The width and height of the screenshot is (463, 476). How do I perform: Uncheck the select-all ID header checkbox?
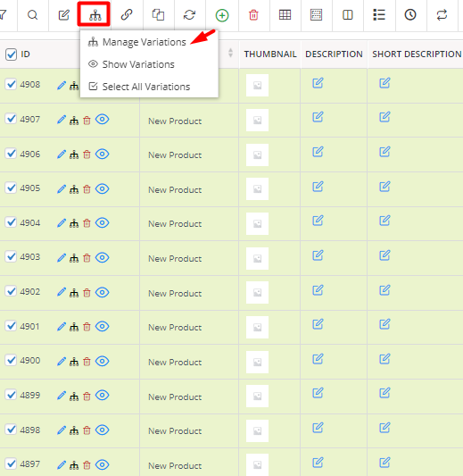coord(11,54)
